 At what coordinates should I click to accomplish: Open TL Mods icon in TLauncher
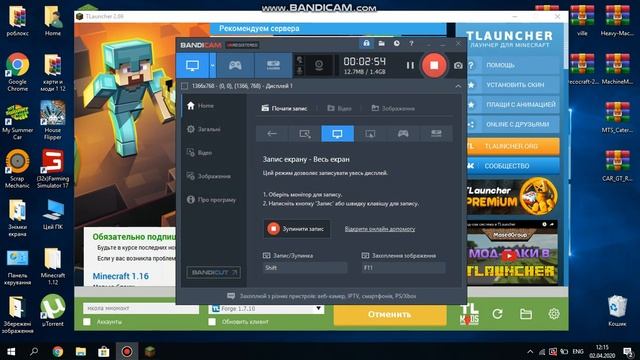click(x=469, y=314)
